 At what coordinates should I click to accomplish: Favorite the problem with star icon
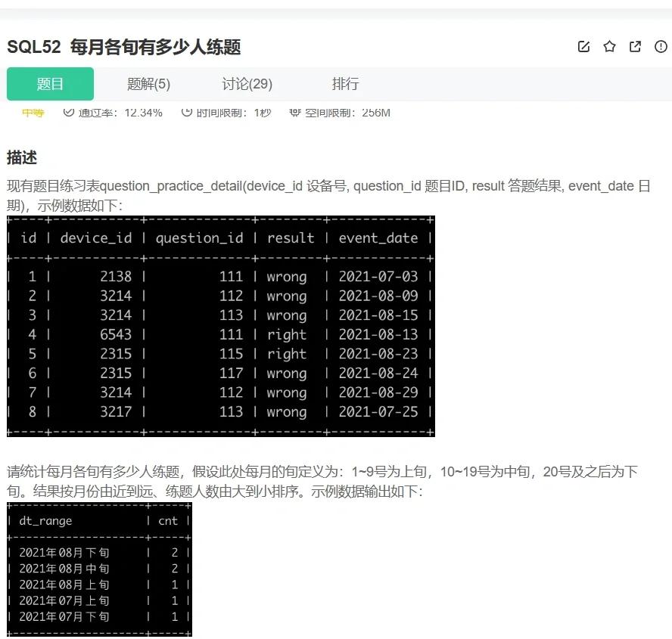point(609,46)
